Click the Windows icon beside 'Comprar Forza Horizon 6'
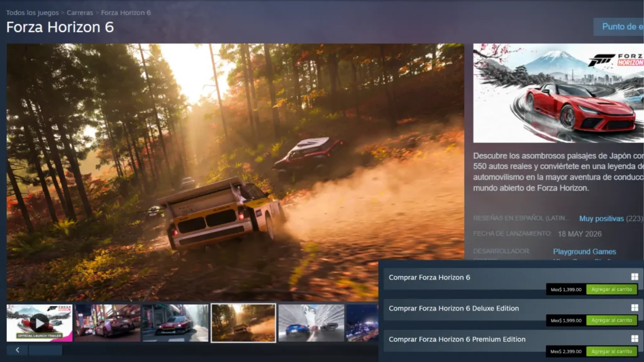The height and width of the screenshot is (362, 644). coord(635,277)
